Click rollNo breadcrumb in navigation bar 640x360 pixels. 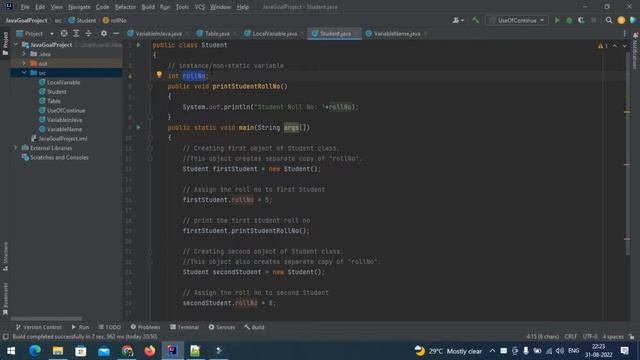click(x=115, y=20)
